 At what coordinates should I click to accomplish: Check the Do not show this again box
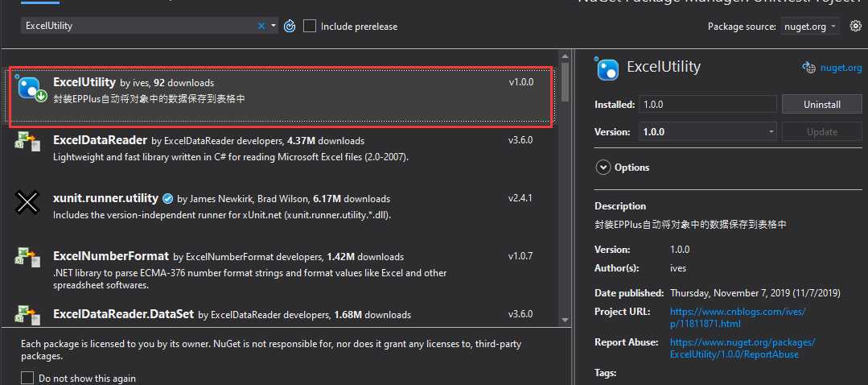tap(27, 378)
